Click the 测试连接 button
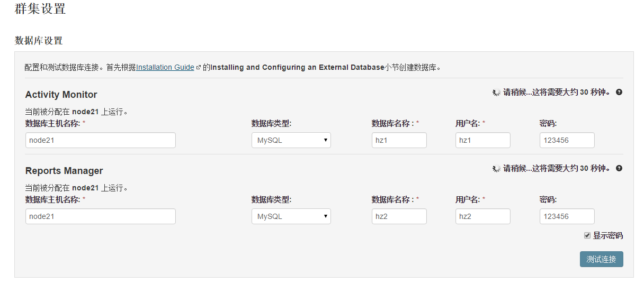The width and height of the screenshot is (644, 284). click(x=602, y=259)
